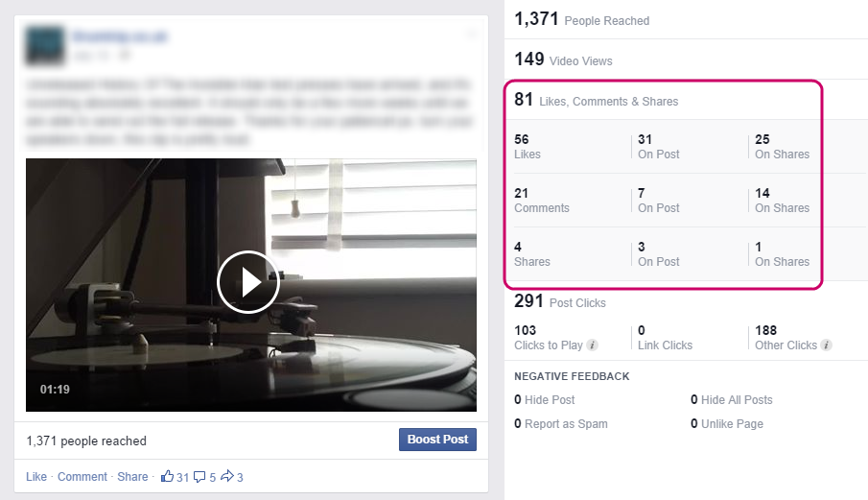Click the Boost Post button
Viewport: 868px width, 500px height.
click(x=437, y=440)
